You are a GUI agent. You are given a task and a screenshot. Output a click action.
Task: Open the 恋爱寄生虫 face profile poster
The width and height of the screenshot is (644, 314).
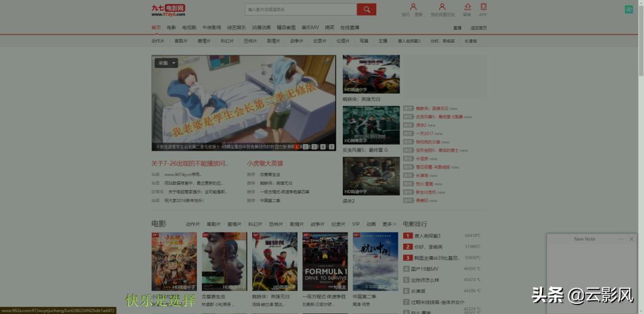click(x=224, y=262)
